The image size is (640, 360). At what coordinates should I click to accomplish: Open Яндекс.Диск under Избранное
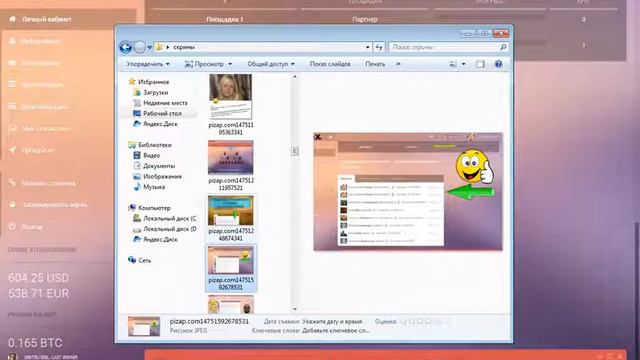(x=160, y=124)
